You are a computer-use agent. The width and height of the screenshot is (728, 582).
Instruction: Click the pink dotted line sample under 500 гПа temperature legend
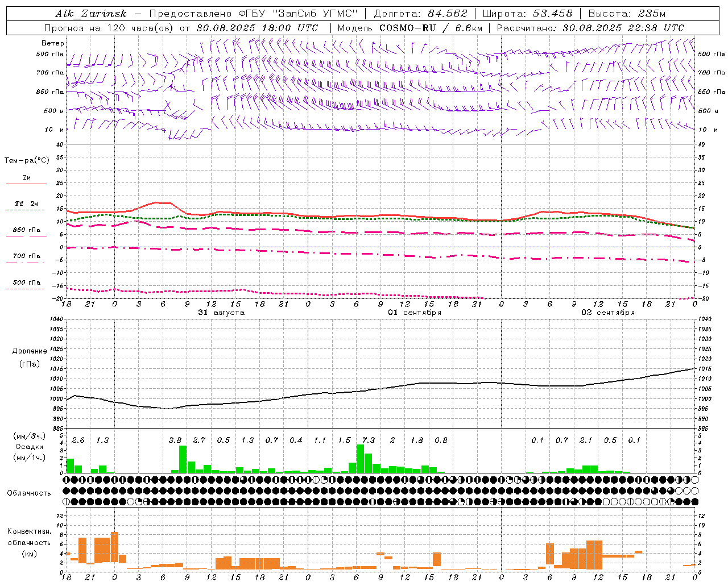click(x=26, y=289)
